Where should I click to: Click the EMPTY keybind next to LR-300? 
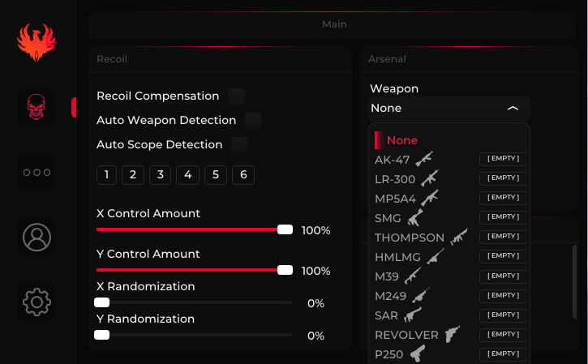pyautogui.click(x=503, y=178)
